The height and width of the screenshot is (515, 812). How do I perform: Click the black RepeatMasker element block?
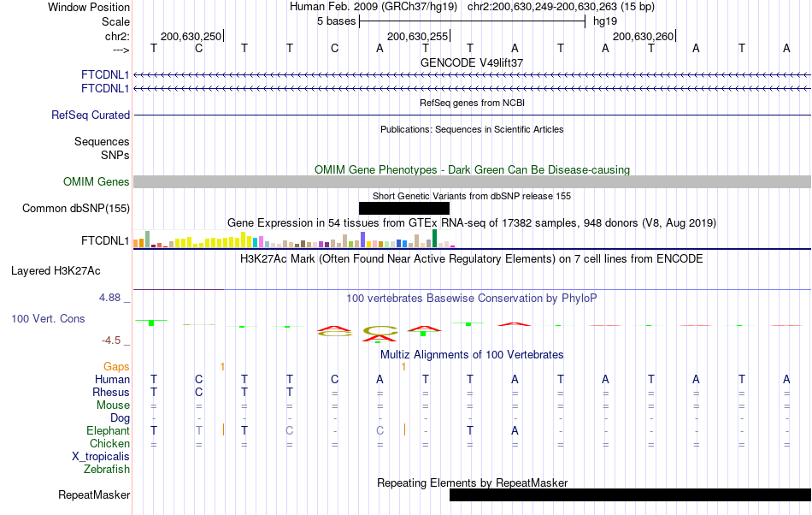pos(630,494)
